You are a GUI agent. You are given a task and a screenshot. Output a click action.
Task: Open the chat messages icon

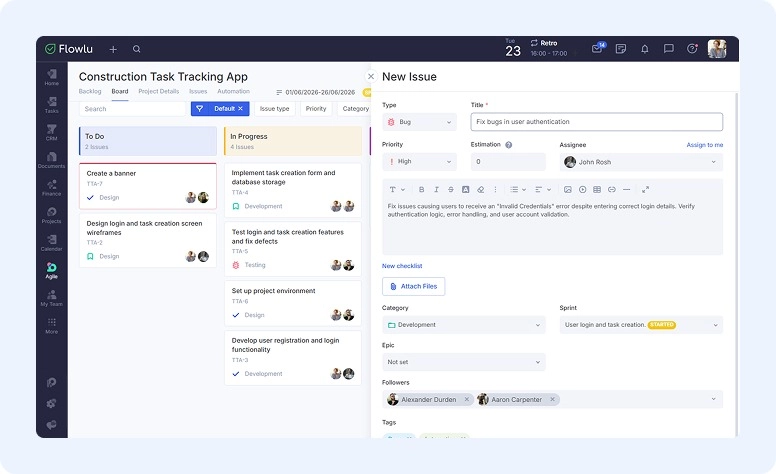pyautogui.click(x=669, y=48)
